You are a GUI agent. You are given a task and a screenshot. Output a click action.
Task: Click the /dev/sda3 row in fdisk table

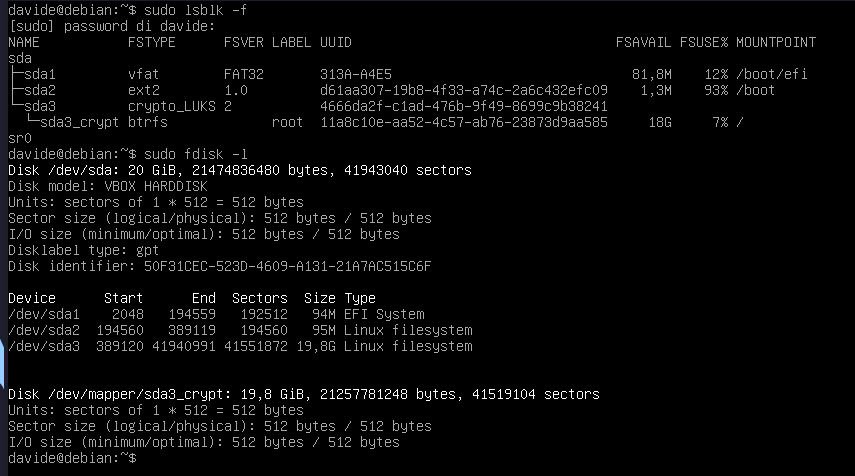point(240,347)
